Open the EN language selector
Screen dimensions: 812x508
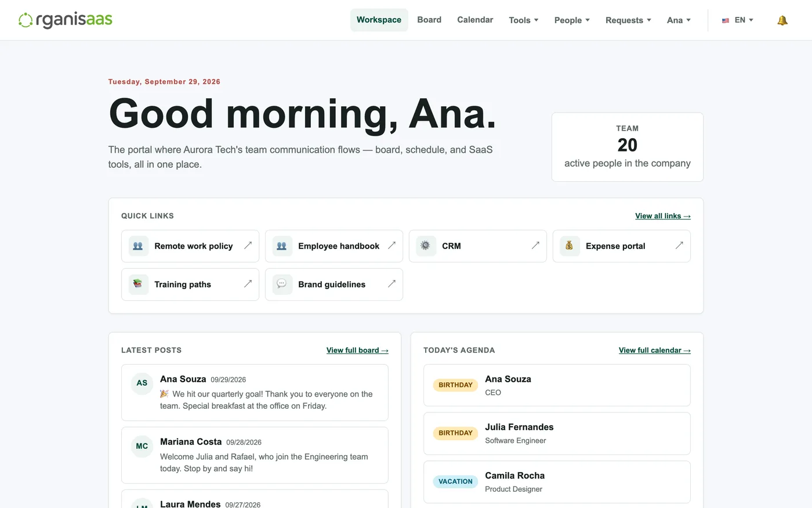coord(738,20)
